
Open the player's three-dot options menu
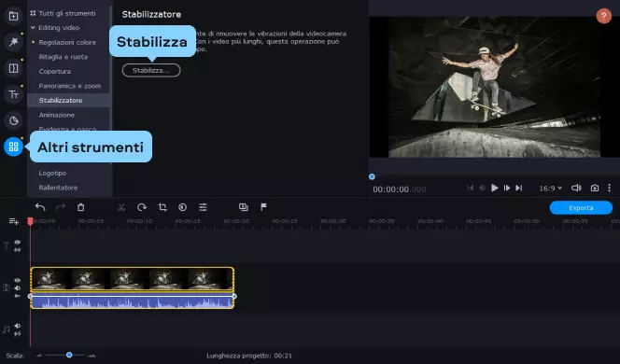609,189
